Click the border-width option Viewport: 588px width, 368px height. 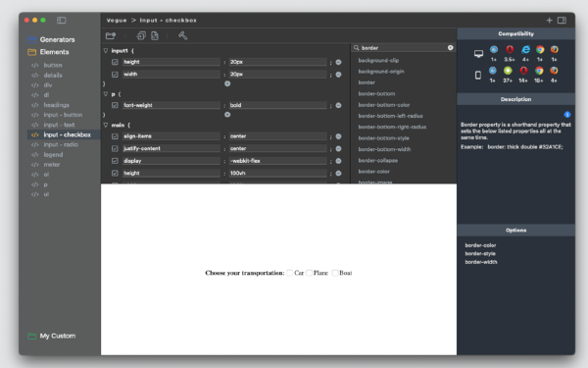click(481, 262)
